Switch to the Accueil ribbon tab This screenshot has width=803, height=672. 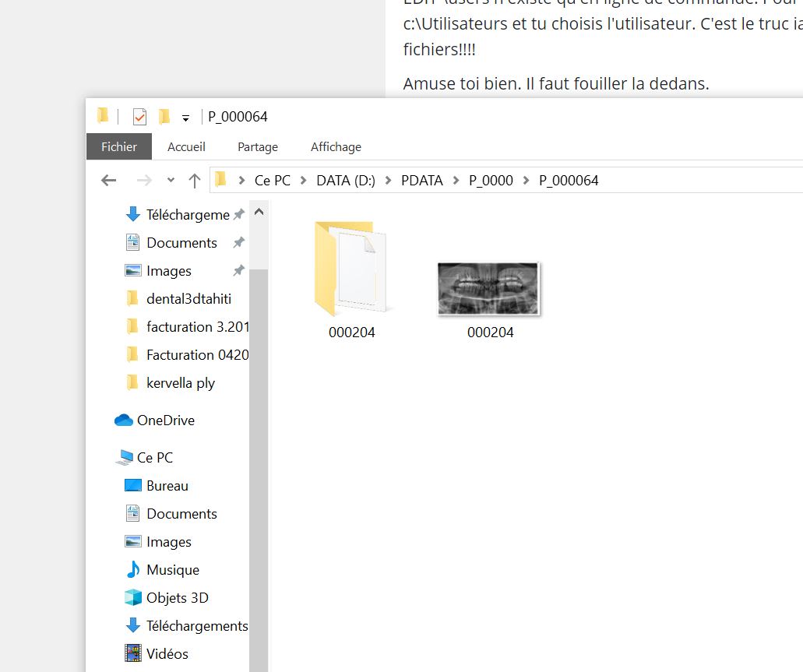click(x=186, y=146)
